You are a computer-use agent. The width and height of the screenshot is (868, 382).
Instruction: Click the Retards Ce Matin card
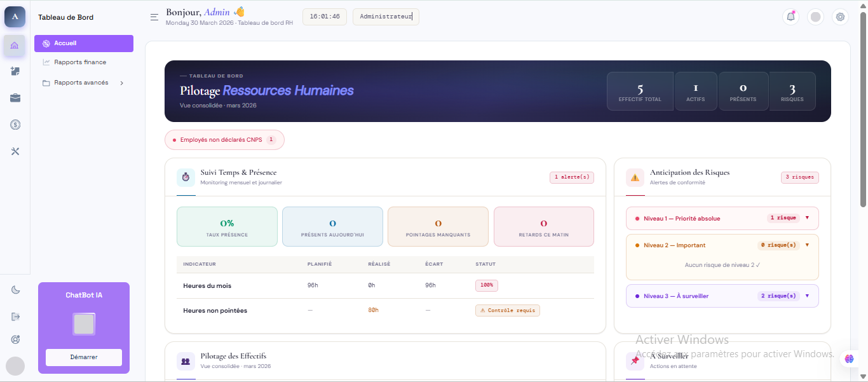(544, 226)
